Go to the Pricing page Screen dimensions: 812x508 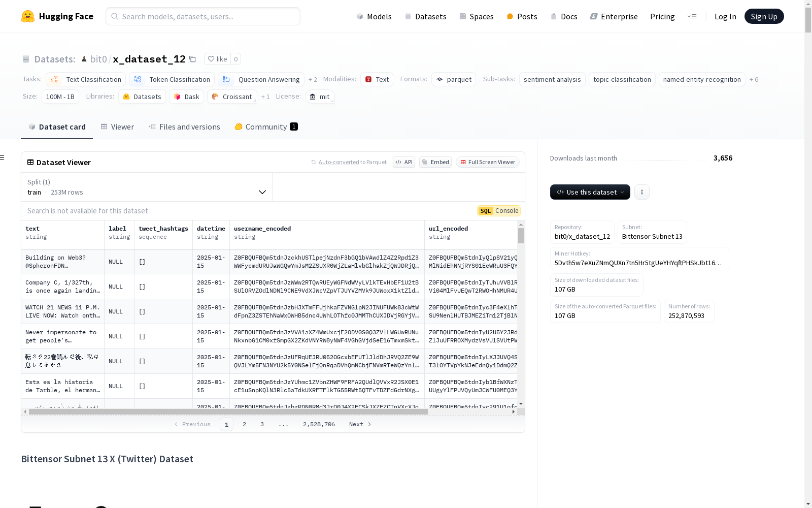point(662,16)
